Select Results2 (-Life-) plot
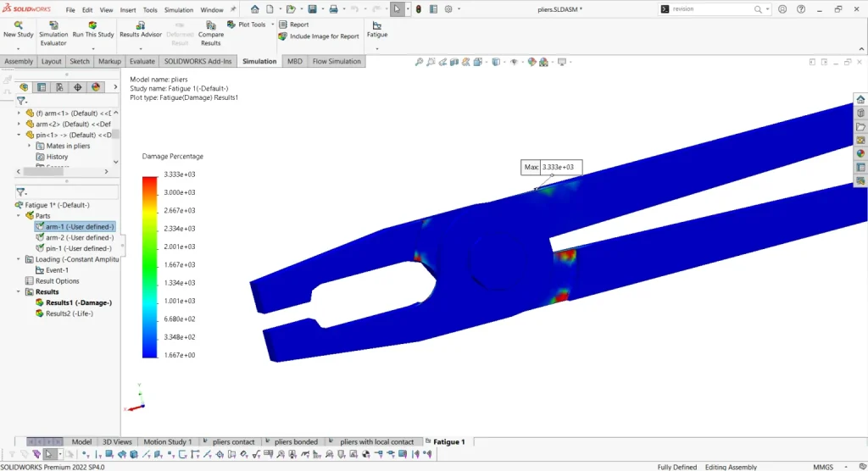The width and height of the screenshot is (868, 471). (x=64, y=313)
